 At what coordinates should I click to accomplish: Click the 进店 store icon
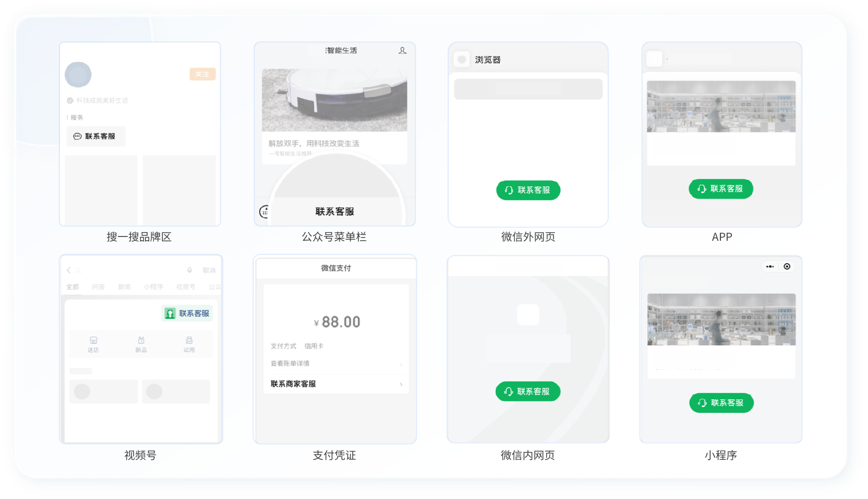click(x=93, y=340)
